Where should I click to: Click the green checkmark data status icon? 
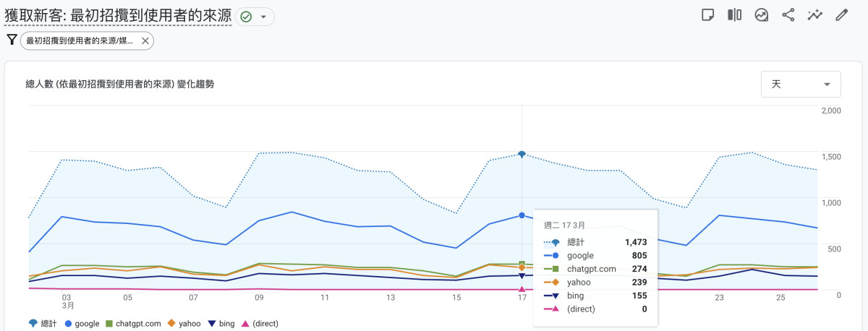tap(246, 17)
